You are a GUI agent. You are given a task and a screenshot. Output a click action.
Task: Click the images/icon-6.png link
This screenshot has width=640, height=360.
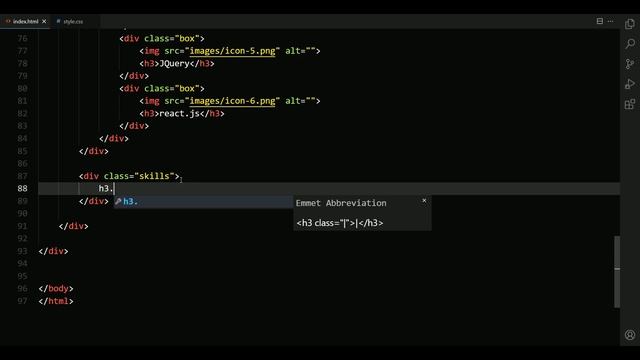point(232,101)
